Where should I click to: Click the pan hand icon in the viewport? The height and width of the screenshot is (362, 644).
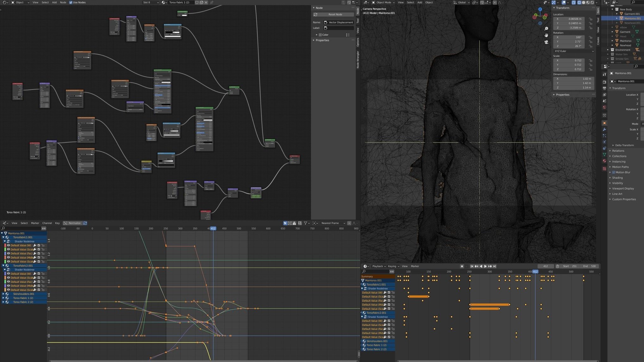pos(546,35)
